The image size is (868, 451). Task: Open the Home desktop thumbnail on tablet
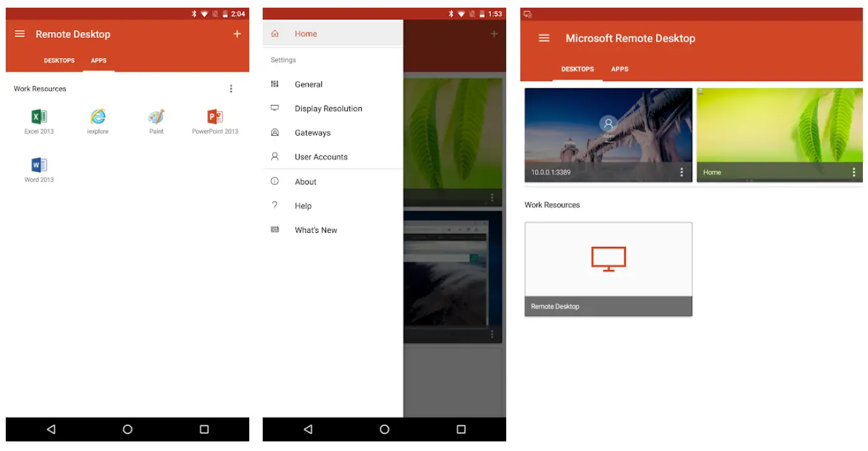click(779, 135)
